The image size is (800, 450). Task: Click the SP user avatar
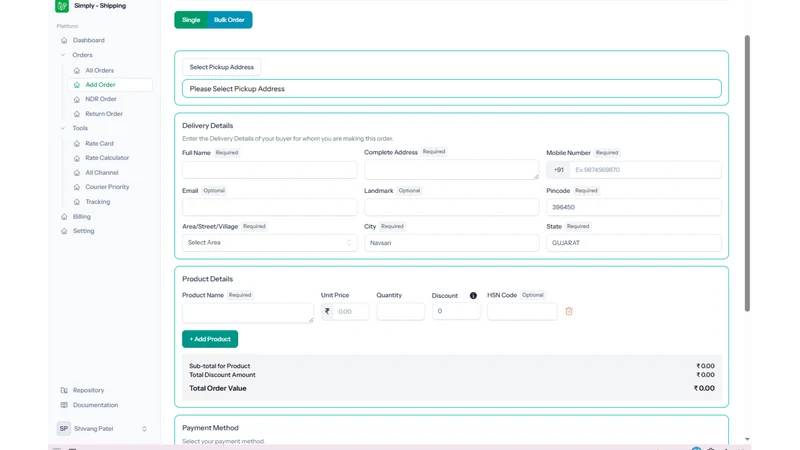(64, 429)
